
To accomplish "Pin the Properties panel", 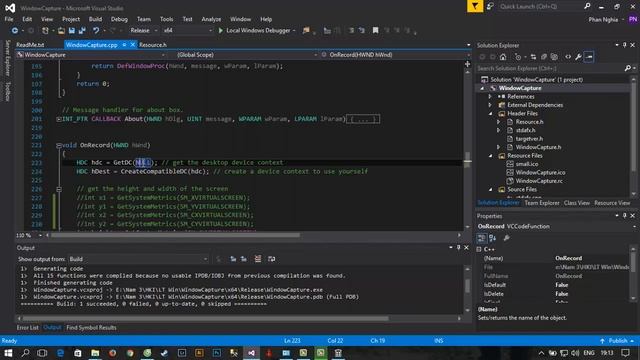I will coord(624,216).
